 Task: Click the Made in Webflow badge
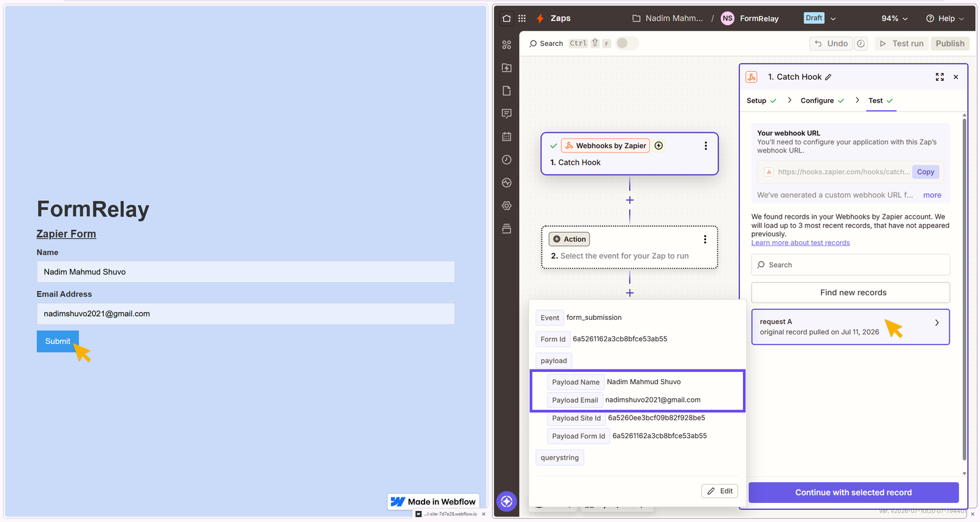(434, 502)
